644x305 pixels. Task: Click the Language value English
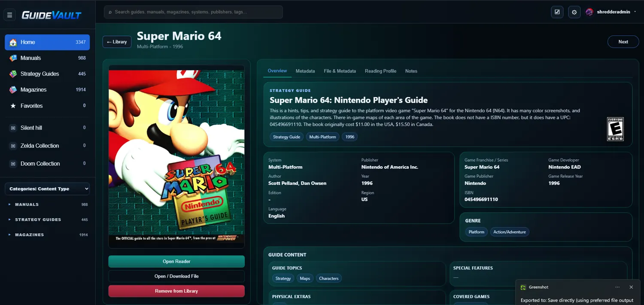click(x=276, y=216)
